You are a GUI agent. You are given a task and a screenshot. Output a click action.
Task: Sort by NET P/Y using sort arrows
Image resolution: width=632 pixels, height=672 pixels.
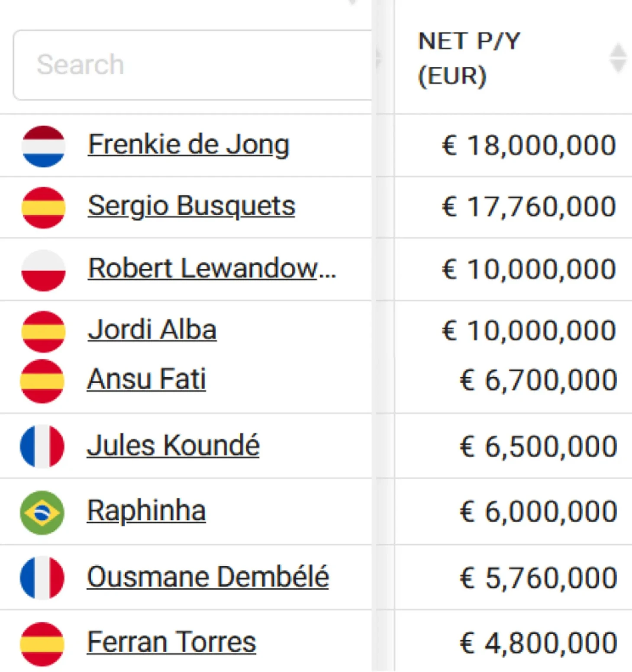(618, 58)
